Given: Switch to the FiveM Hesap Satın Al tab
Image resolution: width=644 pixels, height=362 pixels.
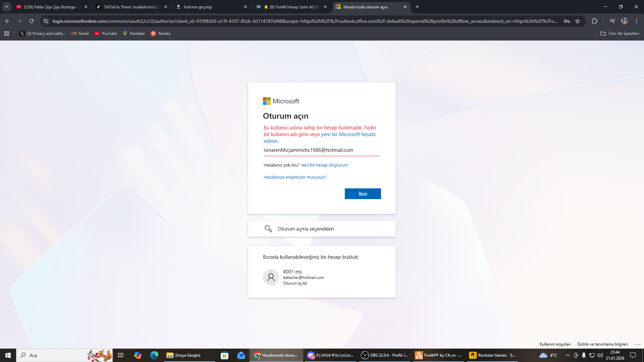Looking at the screenshot, I should 291,7.
